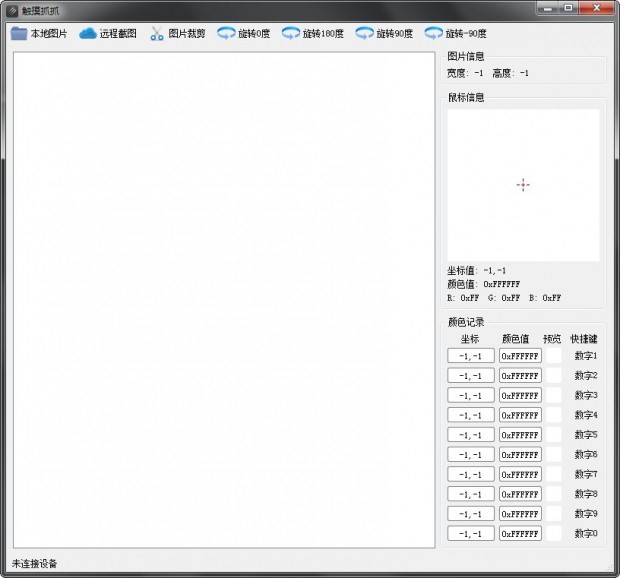Click the 旋转-90度 text label

click(x=466, y=34)
